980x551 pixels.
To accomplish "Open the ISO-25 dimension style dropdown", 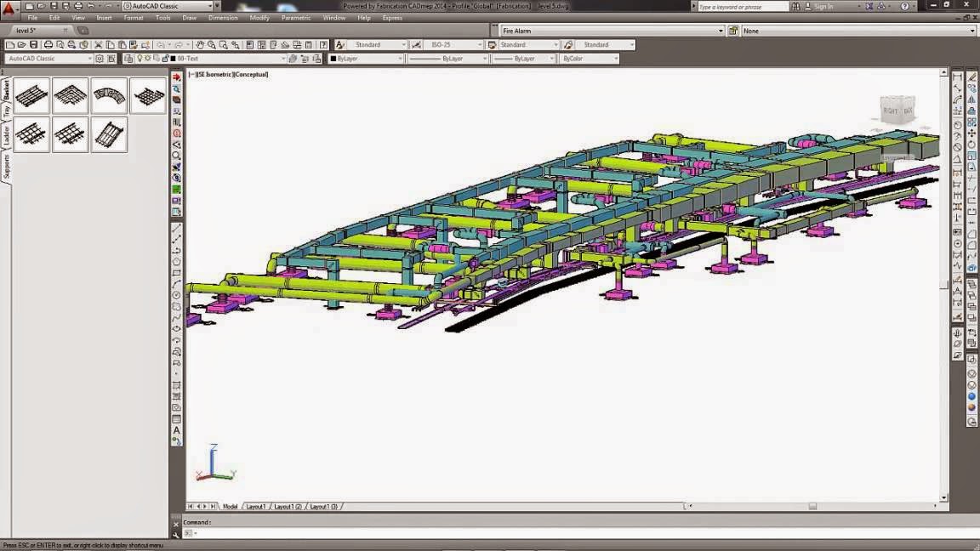I will 453,45.
